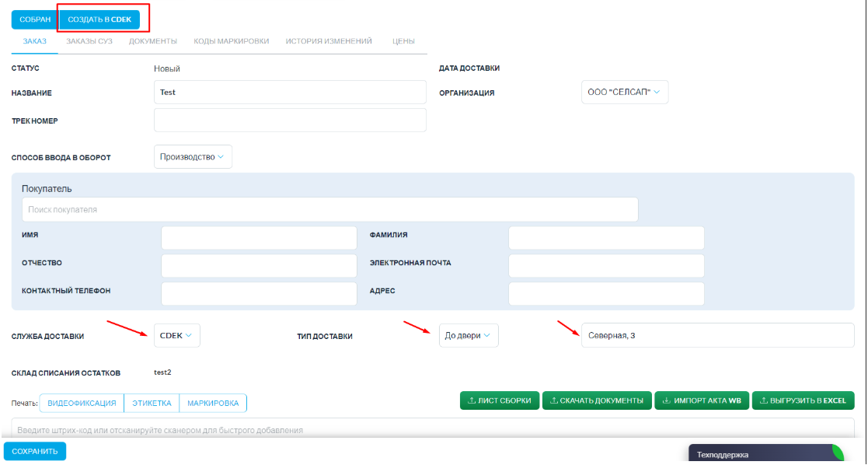
Task: Switch to the Заказы СУЗ tab
Action: tap(89, 40)
